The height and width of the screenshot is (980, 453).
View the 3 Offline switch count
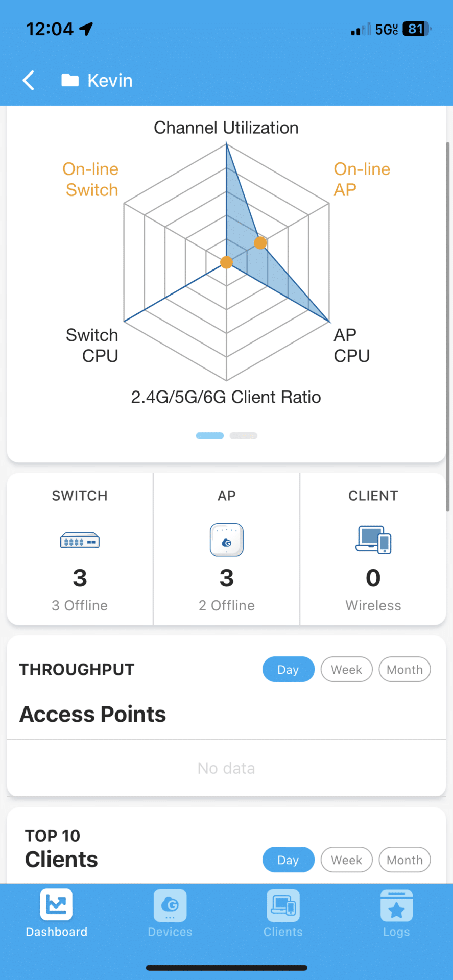coord(80,605)
